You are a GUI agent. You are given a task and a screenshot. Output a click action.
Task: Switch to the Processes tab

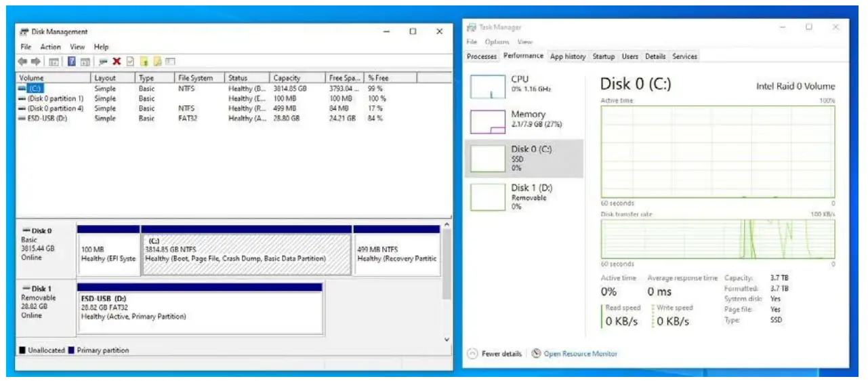tap(482, 57)
